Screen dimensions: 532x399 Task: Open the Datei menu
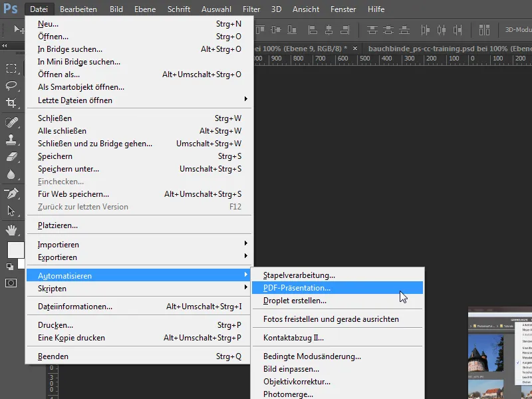coord(39,9)
